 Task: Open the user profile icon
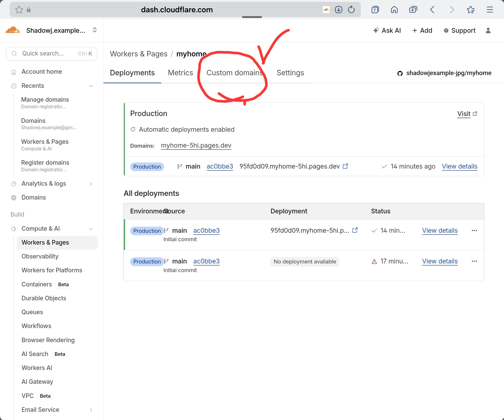[488, 30]
